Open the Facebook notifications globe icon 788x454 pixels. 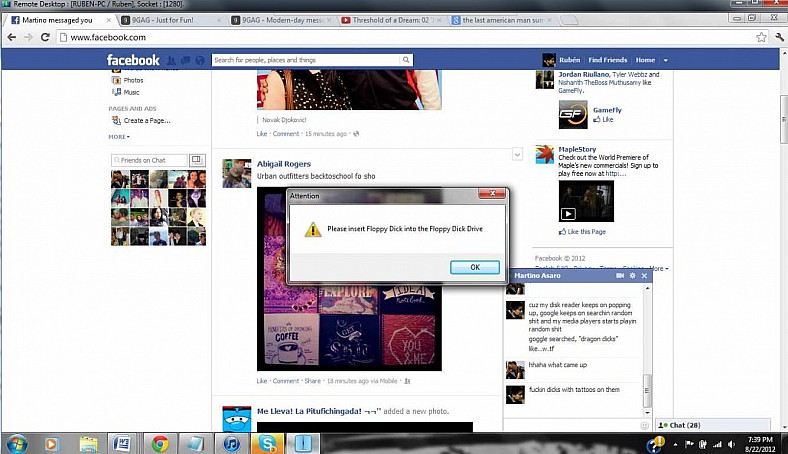200,60
